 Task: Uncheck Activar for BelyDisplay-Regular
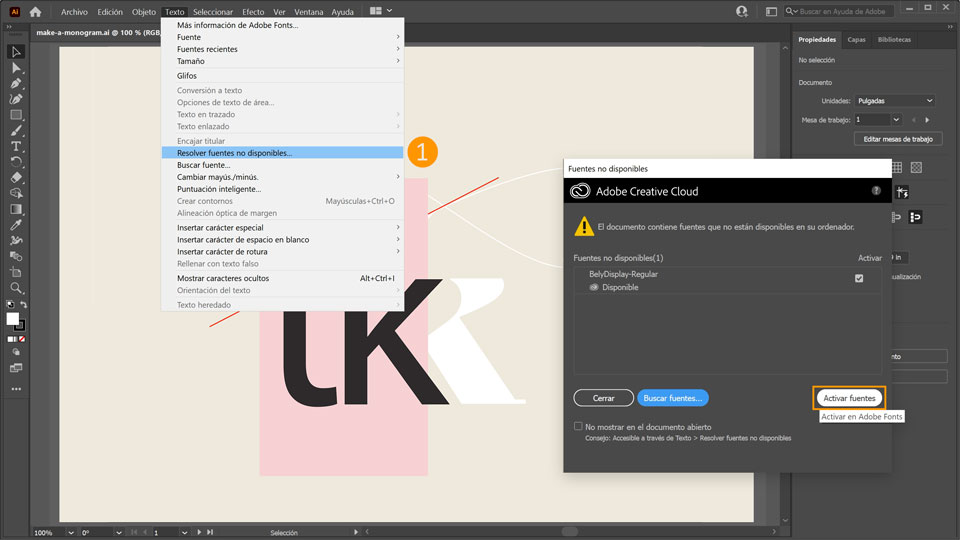859,278
